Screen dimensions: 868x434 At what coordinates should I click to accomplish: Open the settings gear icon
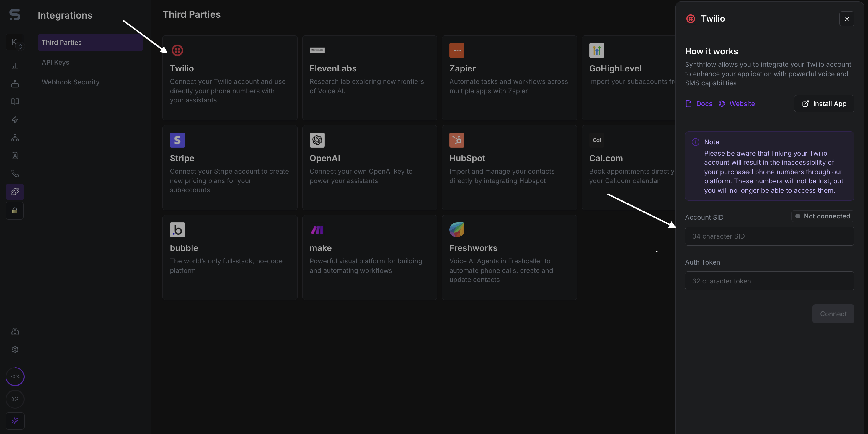click(15, 350)
